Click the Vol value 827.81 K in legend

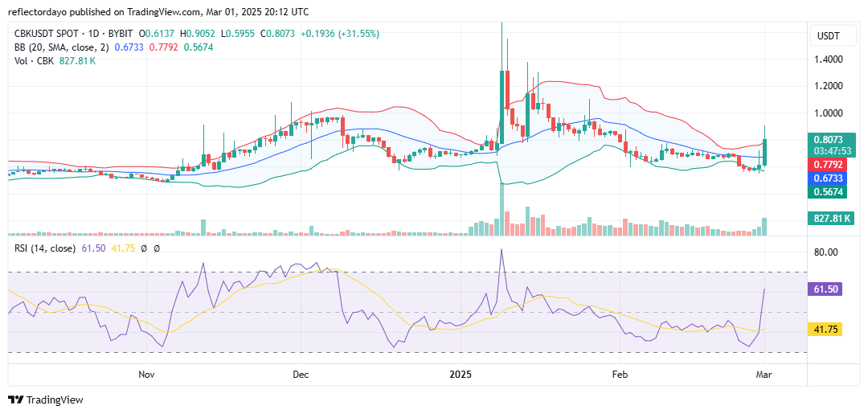point(76,61)
